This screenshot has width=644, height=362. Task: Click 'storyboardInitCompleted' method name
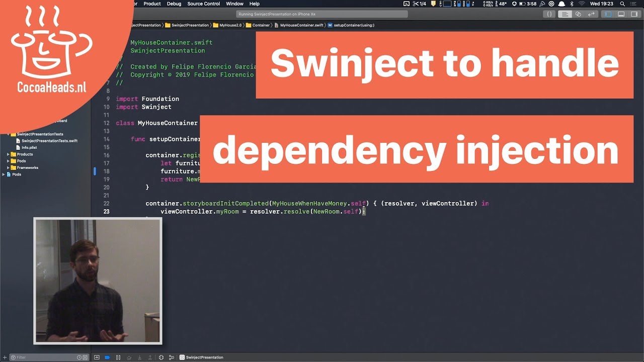point(225,204)
